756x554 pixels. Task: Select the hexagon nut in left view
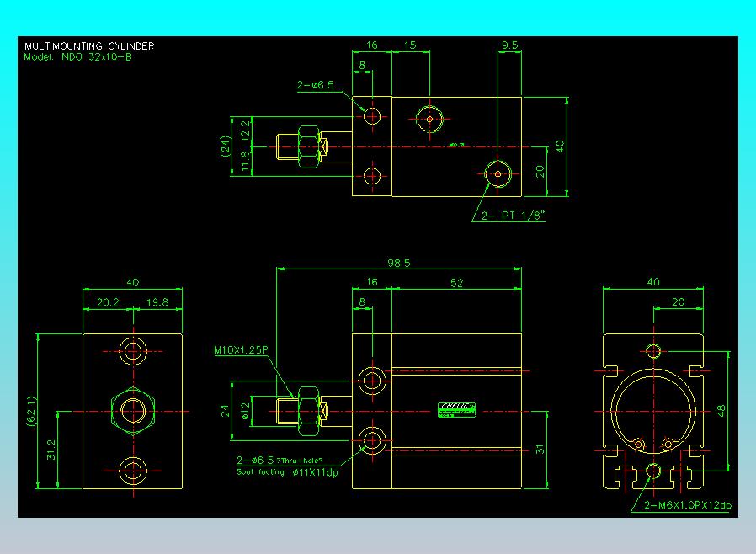(x=133, y=411)
